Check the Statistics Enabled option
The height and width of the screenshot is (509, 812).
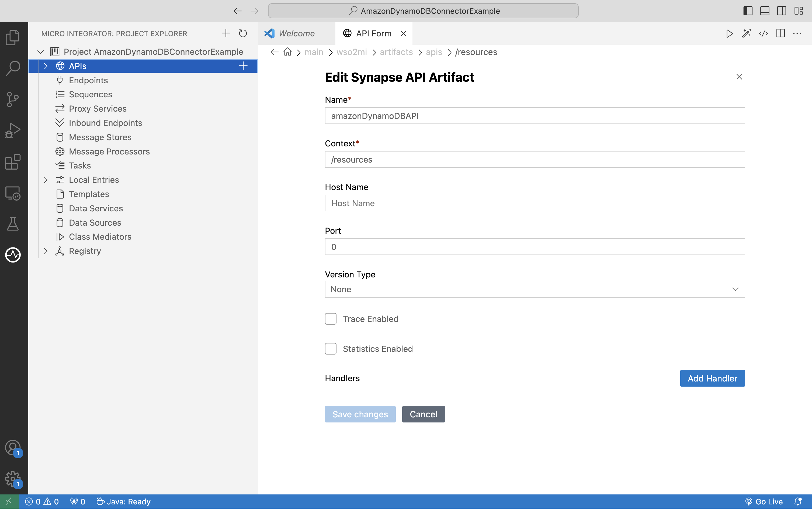(331, 349)
